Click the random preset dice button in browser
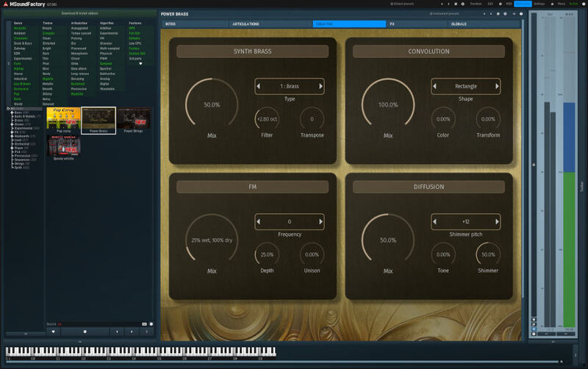The width and height of the screenshot is (588, 369). click(x=85, y=332)
